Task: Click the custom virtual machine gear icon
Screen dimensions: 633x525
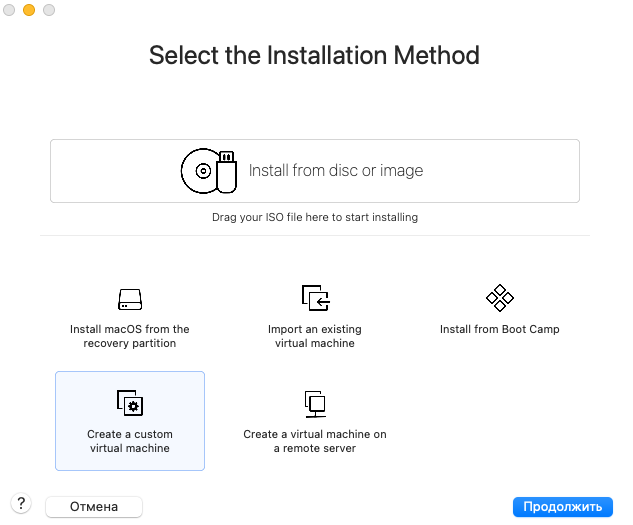Action: pyautogui.click(x=130, y=404)
